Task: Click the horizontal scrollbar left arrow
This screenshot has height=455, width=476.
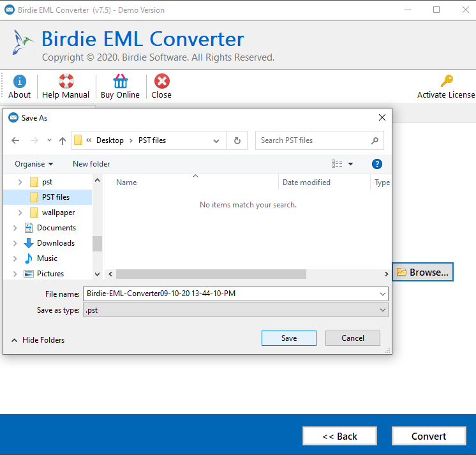Action: click(x=110, y=274)
